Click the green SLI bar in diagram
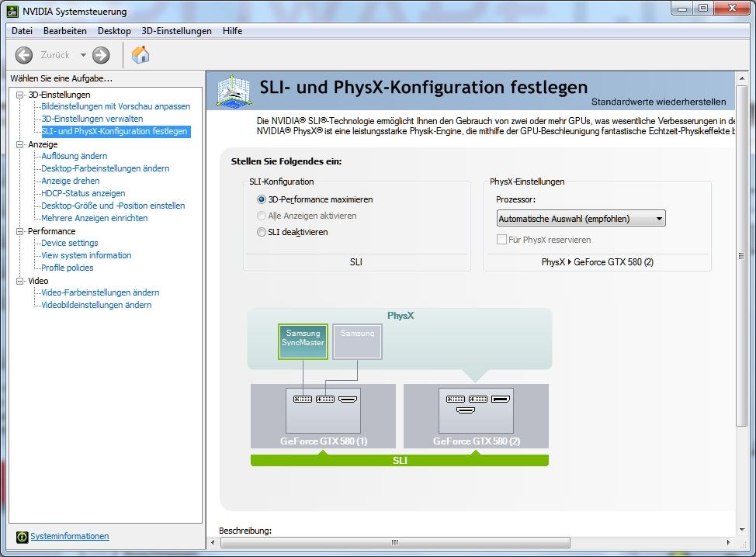The height and width of the screenshot is (557, 756). (x=400, y=460)
